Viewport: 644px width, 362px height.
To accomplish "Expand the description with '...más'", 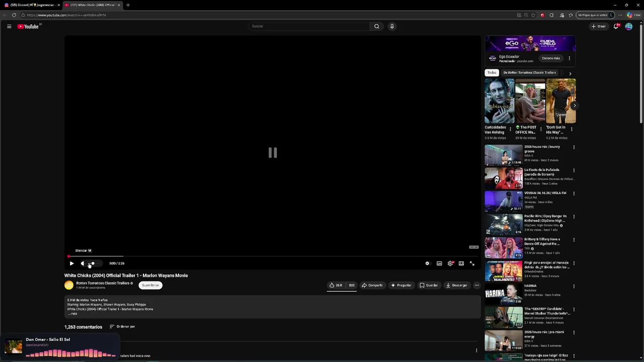I will coord(72,314).
